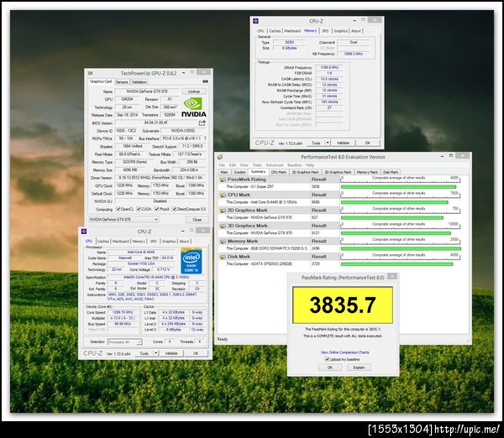Image resolution: width=504 pixels, height=438 pixels.
Task: Click the Close button in GPU-Z
Action: 197,220
